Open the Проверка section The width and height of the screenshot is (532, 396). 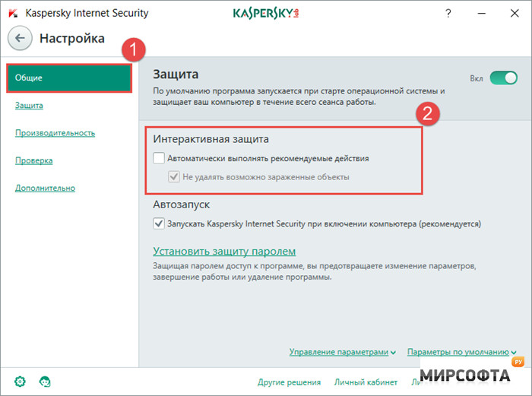tap(33, 160)
